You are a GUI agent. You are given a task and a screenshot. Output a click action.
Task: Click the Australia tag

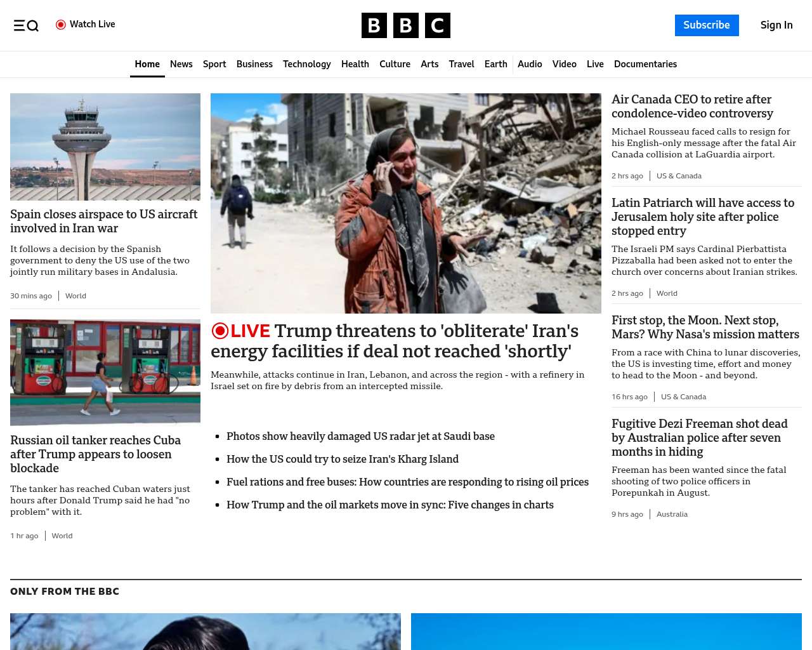point(672,514)
